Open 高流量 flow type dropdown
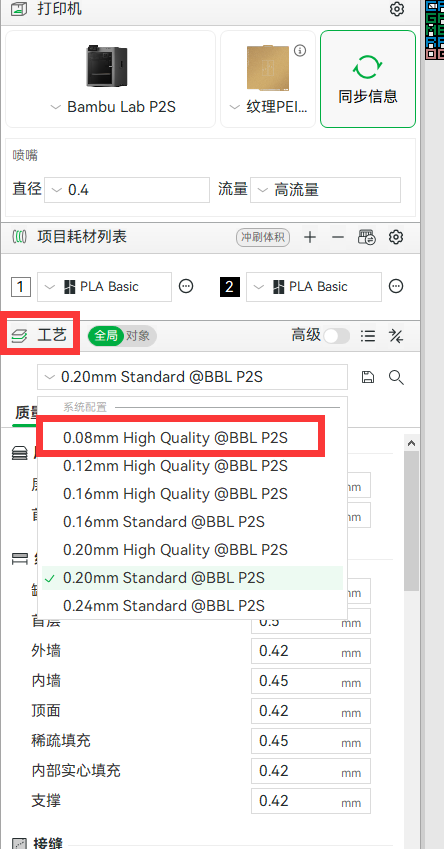444x849 pixels. (325, 190)
